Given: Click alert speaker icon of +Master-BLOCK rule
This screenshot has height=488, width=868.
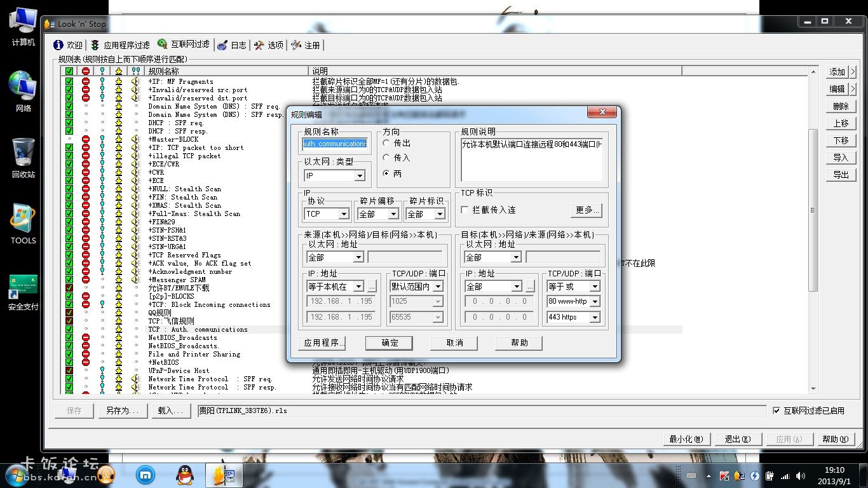Looking at the screenshot, I should click(135, 139).
